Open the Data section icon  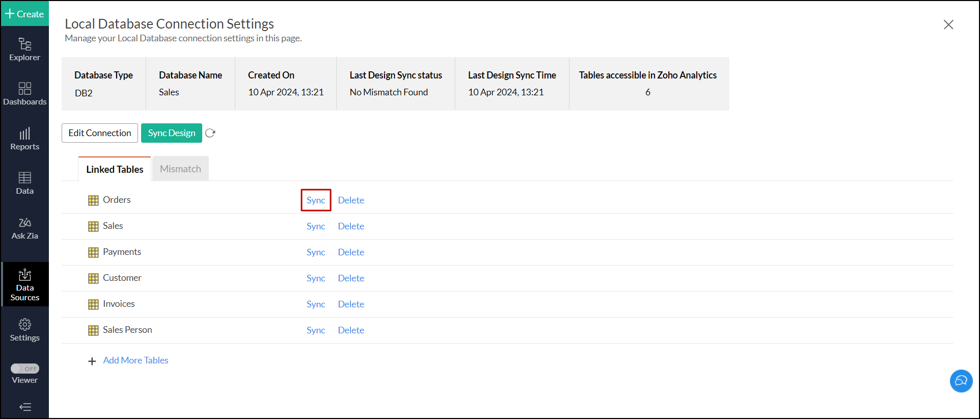pyautogui.click(x=24, y=183)
